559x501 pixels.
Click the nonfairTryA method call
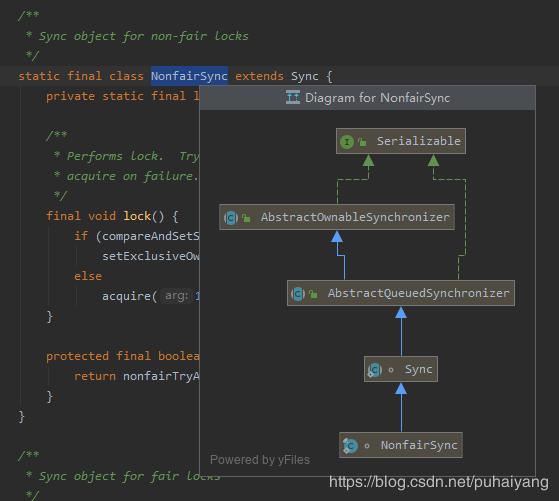[161, 376]
